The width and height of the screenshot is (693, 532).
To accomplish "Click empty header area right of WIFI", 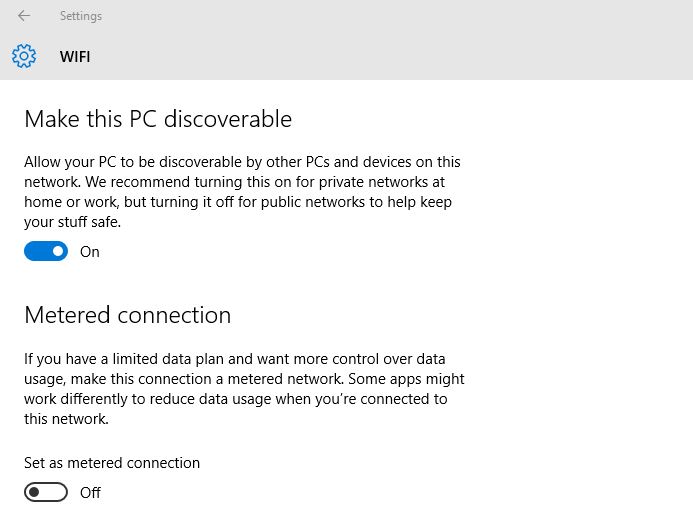I will coord(400,57).
